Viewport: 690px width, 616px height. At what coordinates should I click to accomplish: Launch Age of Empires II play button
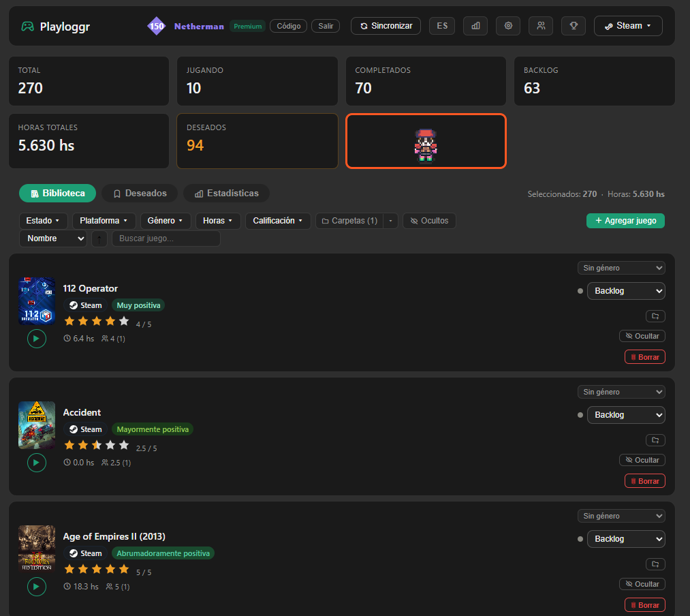(x=37, y=587)
